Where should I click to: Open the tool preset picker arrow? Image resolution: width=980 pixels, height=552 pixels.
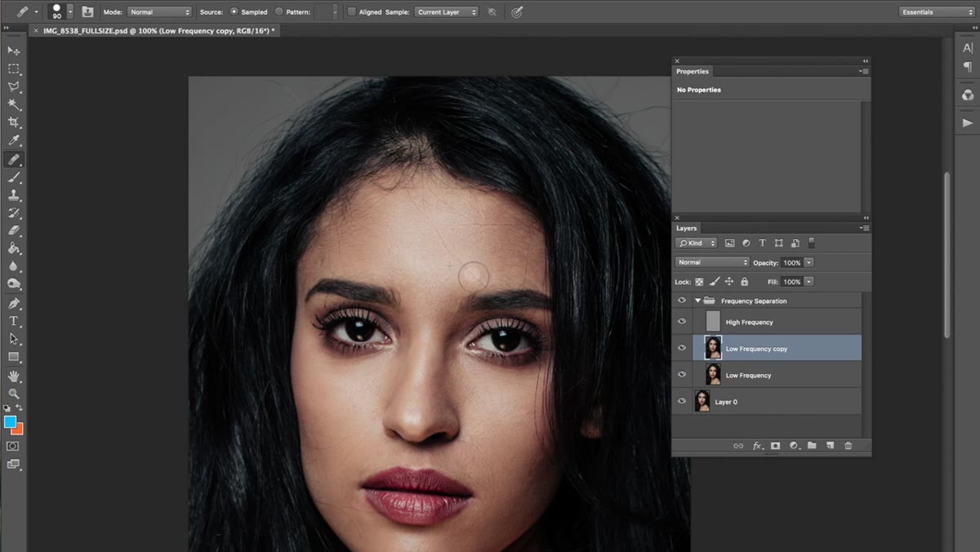coord(36,12)
